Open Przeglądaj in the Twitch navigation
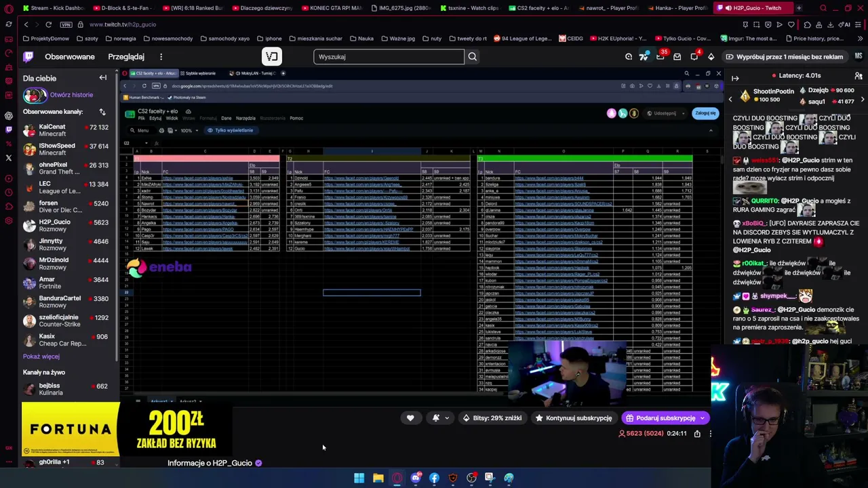This screenshot has width=868, height=488. pyautogui.click(x=126, y=57)
